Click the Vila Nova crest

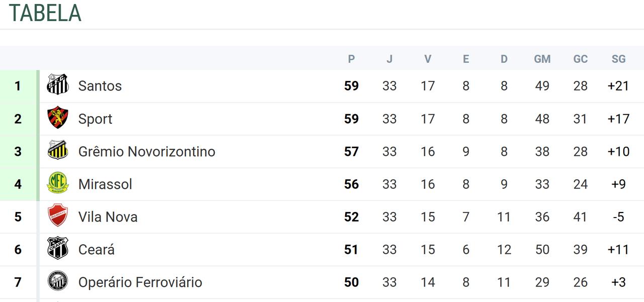coord(58,216)
